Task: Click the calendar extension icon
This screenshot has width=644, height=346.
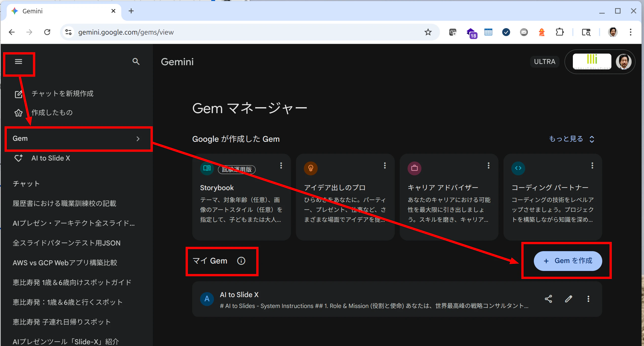Action: pos(488,32)
